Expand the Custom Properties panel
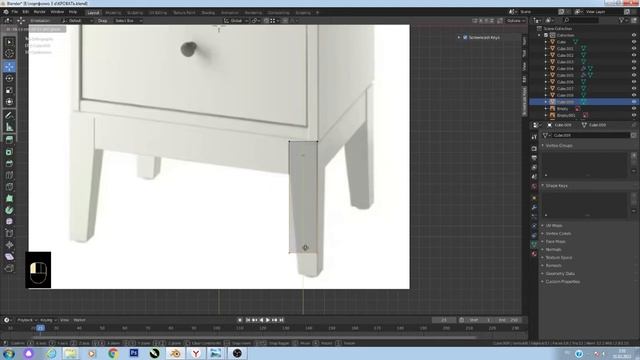This screenshot has width=640, height=360. (x=561, y=282)
